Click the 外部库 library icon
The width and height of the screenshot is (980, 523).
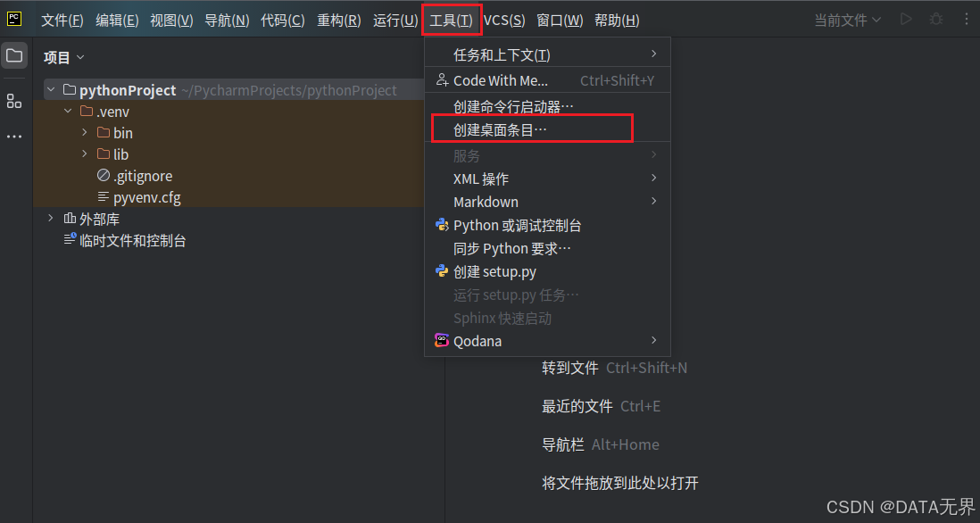pyautogui.click(x=70, y=219)
